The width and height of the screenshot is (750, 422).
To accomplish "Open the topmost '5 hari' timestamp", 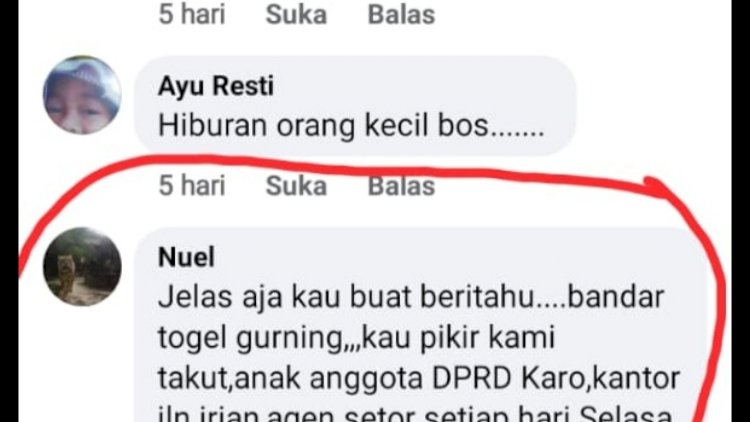I will [x=192, y=14].
